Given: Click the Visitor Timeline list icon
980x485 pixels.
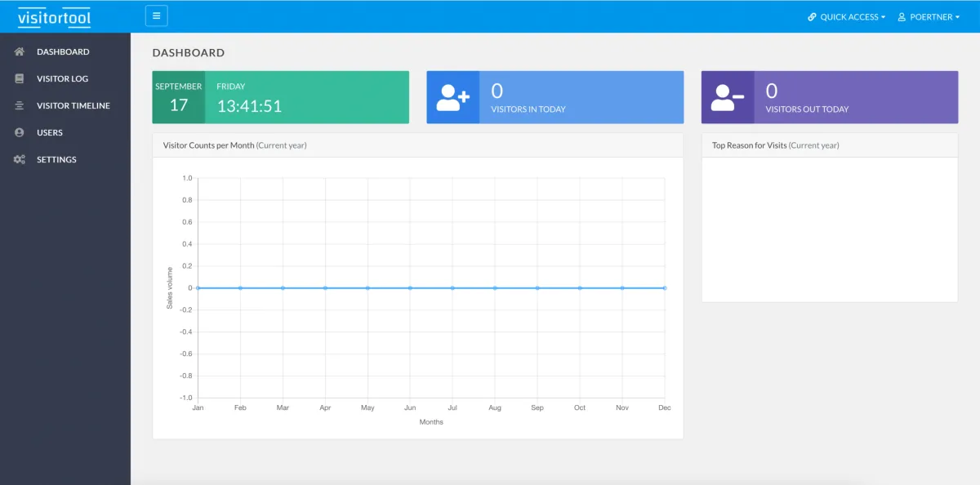Looking at the screenshot, I should (x=19, y=105).
